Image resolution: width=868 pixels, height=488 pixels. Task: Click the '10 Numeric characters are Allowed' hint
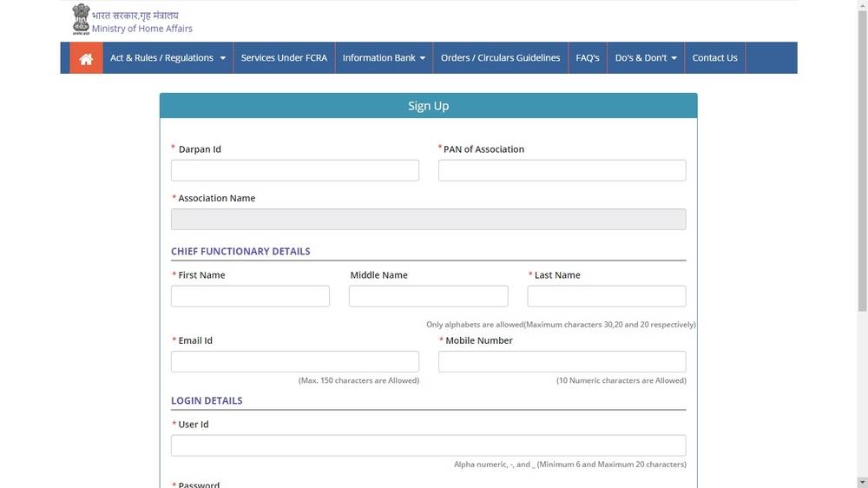click(x=621, y=380)
